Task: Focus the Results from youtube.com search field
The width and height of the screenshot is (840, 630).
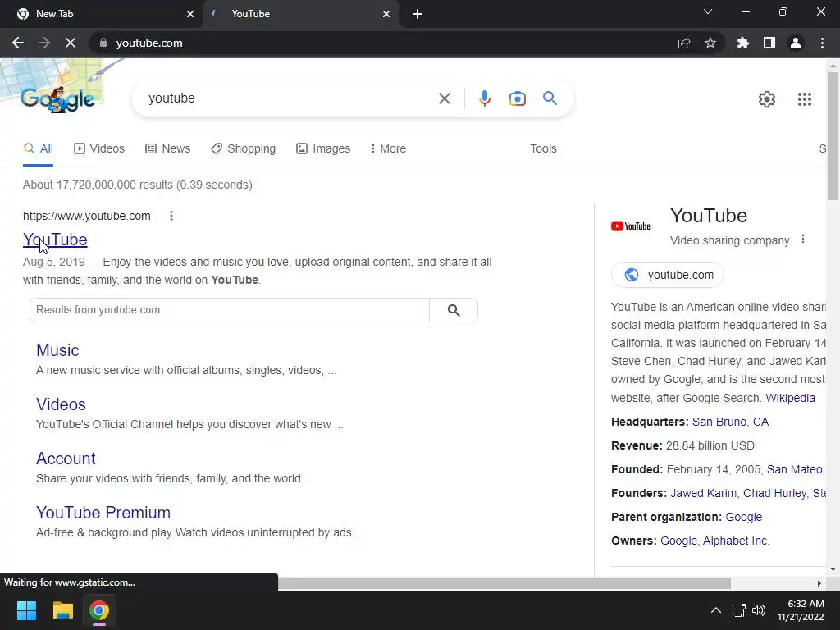Action: point(230,310)
